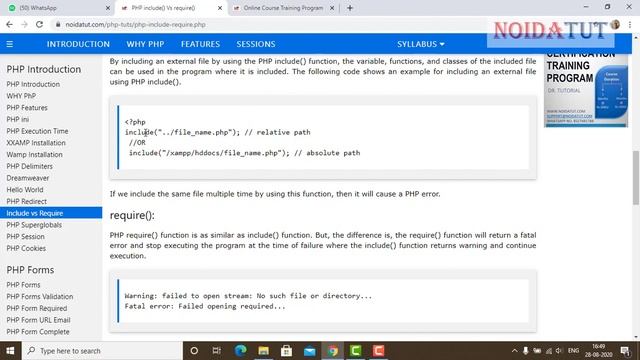Click the Chrome profile avatar

pos(615,24)
